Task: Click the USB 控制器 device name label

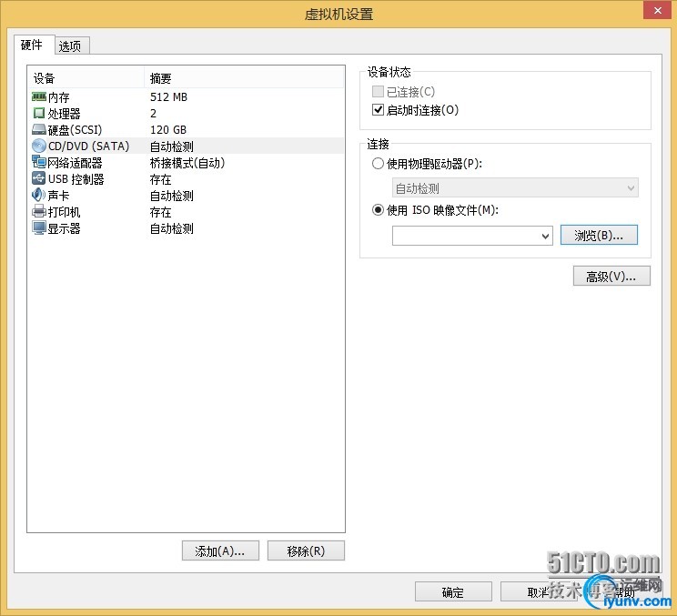Action: pos(76,179)
